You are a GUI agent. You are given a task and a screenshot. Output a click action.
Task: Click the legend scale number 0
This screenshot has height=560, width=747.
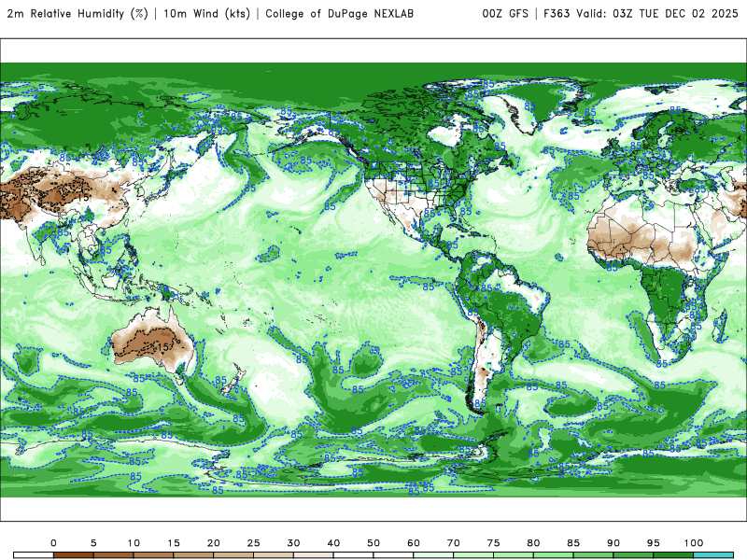tap(53, 543)
